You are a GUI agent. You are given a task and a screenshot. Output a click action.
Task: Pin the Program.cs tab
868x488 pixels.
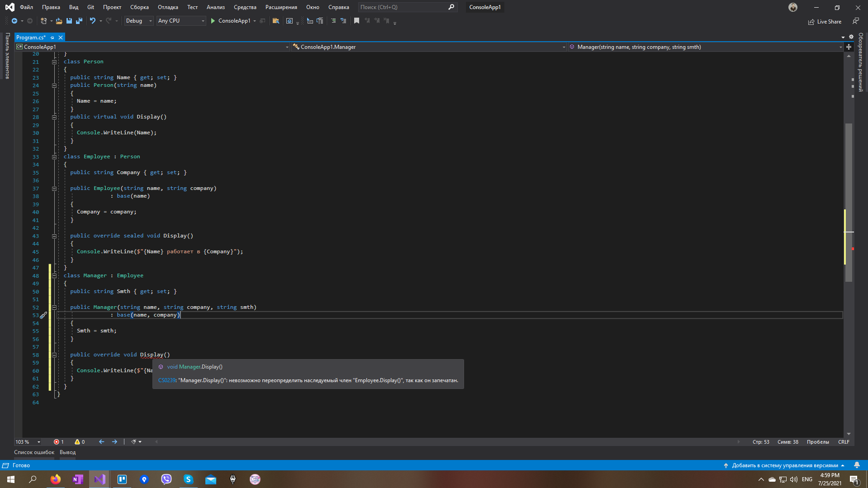coord(52,38)
